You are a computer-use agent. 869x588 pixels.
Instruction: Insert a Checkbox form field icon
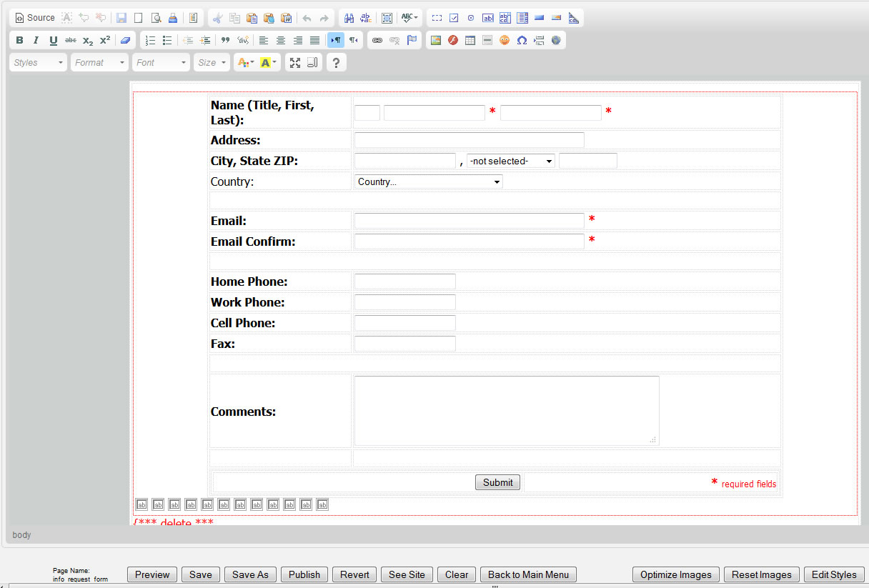(454, 18)
